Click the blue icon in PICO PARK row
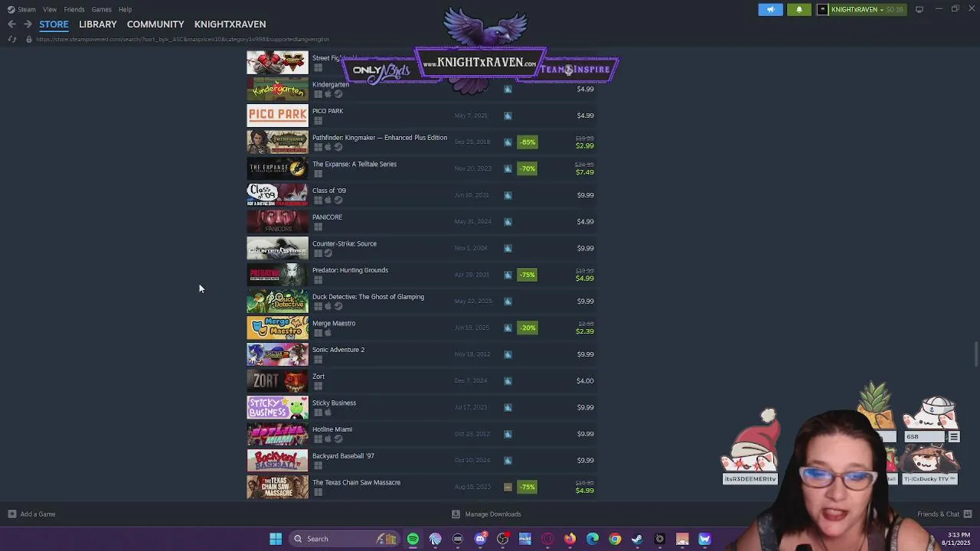Viewport: 980px width, 551px height. [x=508, y=116]
